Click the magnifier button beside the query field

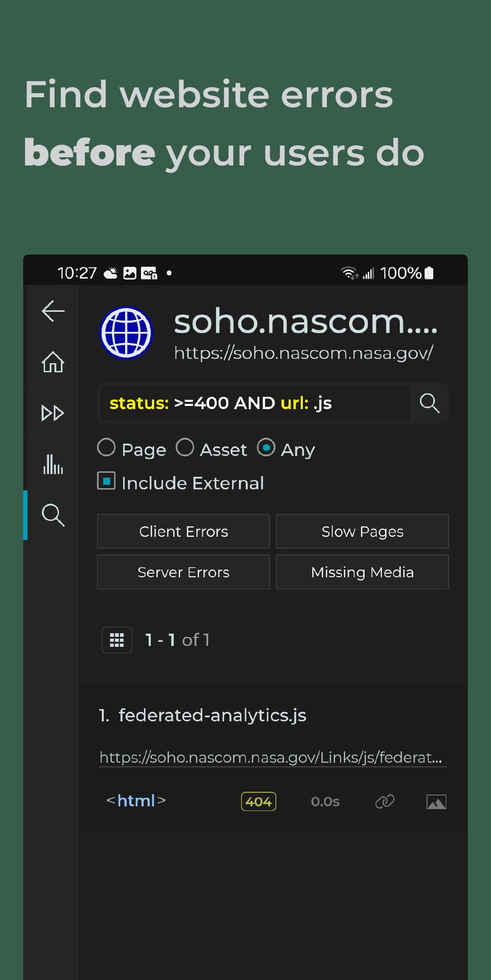[x=429, y=403]
